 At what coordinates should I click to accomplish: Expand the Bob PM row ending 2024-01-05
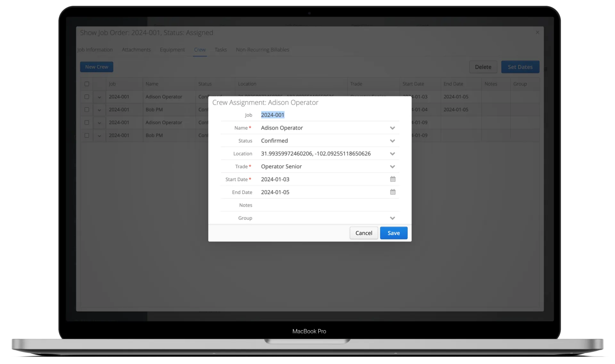pyautogui.click(x=99, y=110)
